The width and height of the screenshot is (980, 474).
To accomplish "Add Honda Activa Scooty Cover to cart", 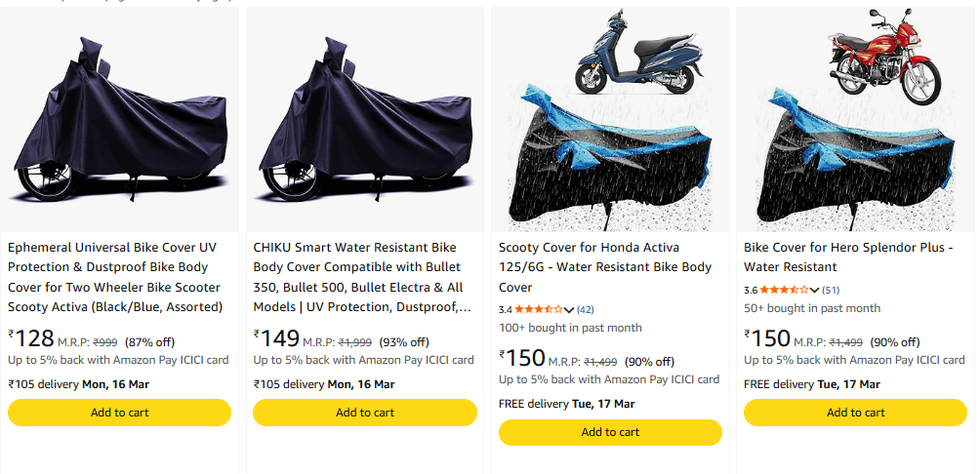I will click(x=610, y=432).
